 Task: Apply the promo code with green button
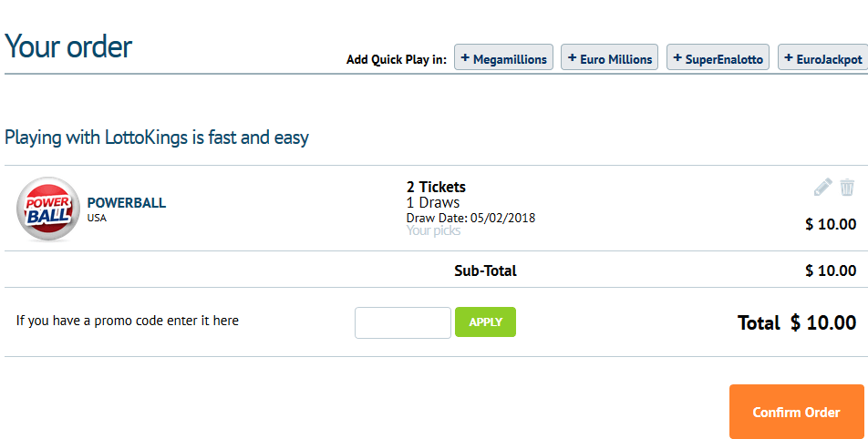[485, 322]
